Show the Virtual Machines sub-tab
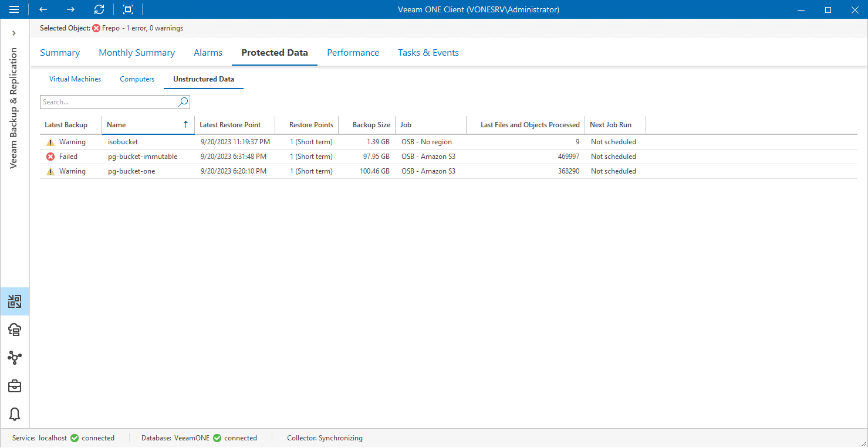868x448 pixels. (75, 79)
